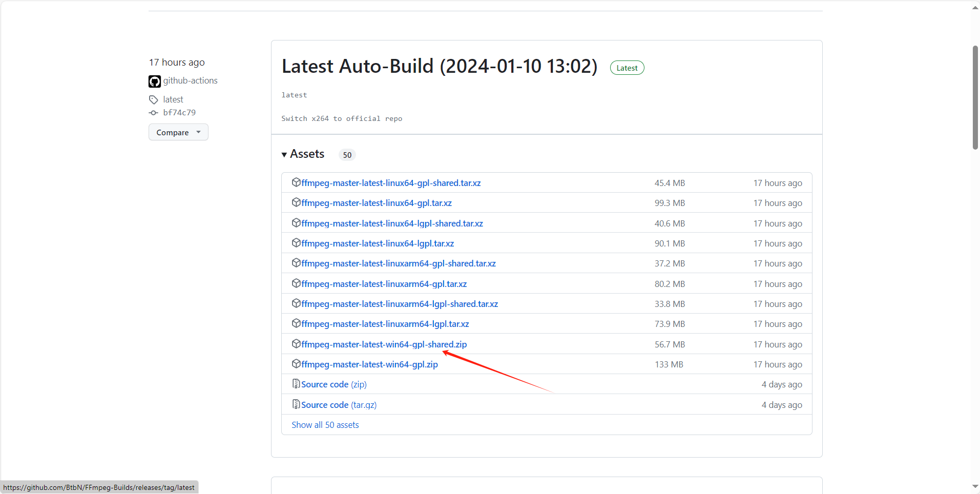Click the package icon for linux64-gpl-shared.tar.xz
This screenshot has height=494, width=980.
coord(296,182)
